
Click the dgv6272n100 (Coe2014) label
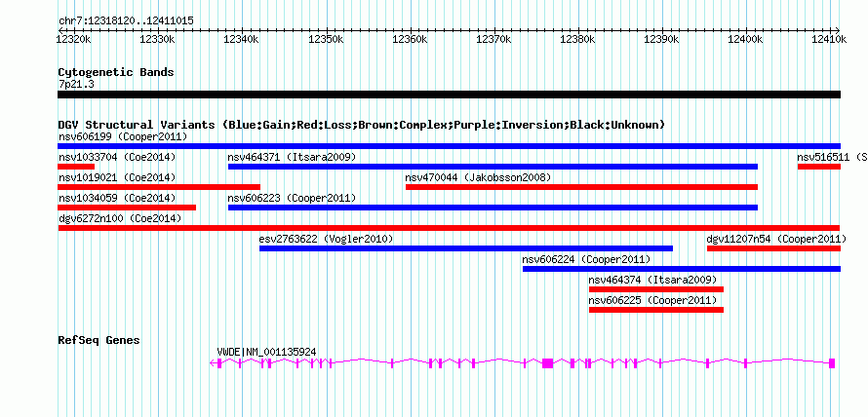pyautogui.click(x=120, y=218)
